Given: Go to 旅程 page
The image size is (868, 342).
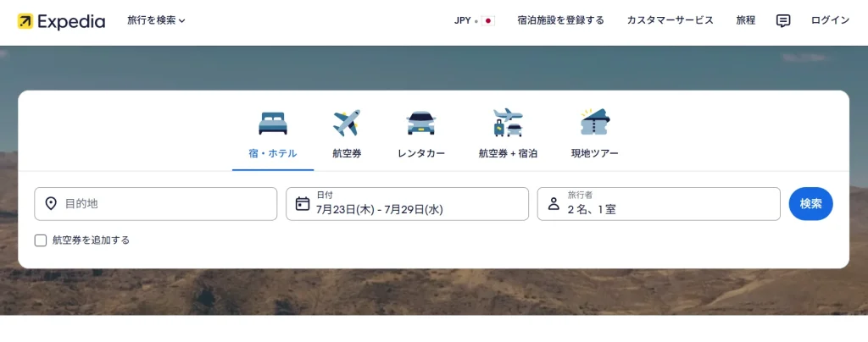Looking at the screenshot, I should pyautogui.click(x=745, y=20).
